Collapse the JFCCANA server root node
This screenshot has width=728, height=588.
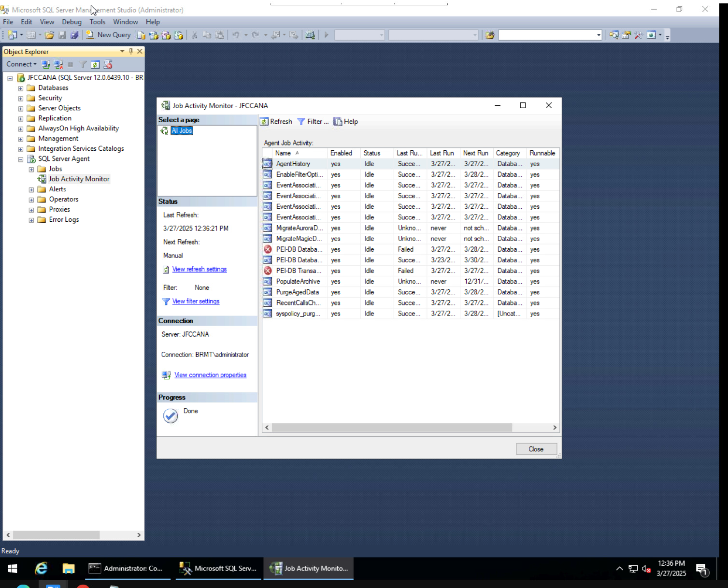point(10,78)
